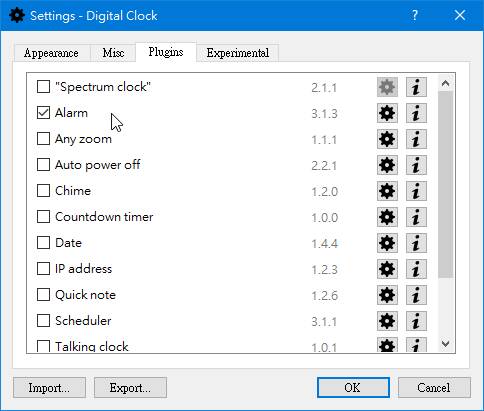Screen dimensions: 484x411
Task: Enable the Chime plugin
Action: 43,191
